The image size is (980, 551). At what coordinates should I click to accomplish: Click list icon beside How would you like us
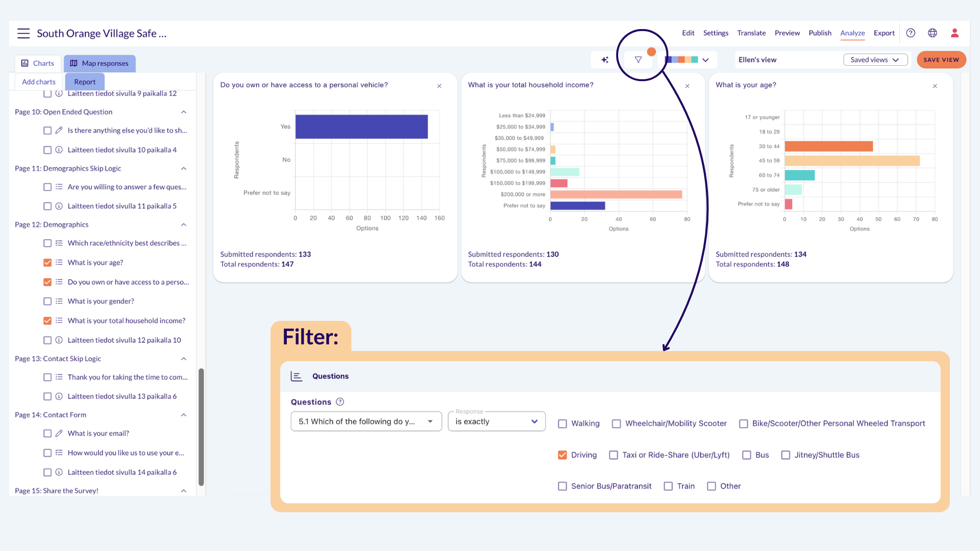[x=59, y=453]
